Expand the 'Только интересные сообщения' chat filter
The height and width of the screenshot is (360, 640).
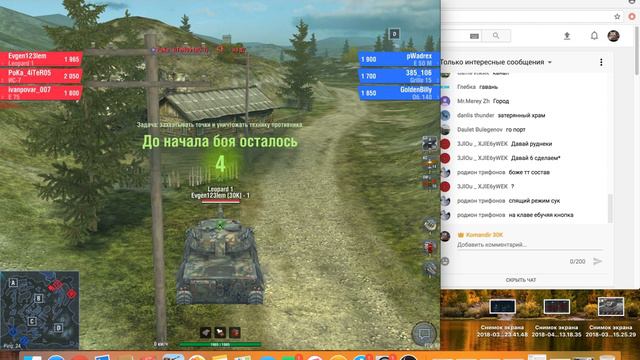coord(496,62)
